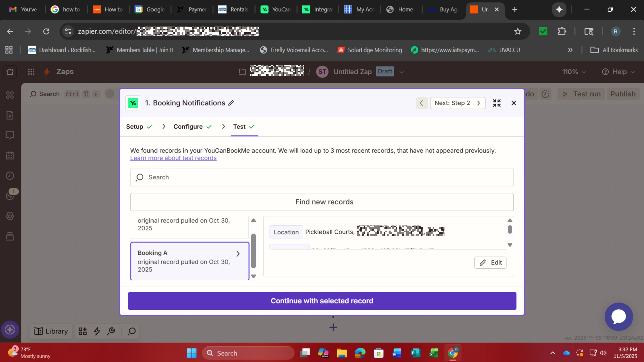This screenshot has width=644, height=362.
Task: Open the settings gear in left sidebar
Action: coord(10,216)
